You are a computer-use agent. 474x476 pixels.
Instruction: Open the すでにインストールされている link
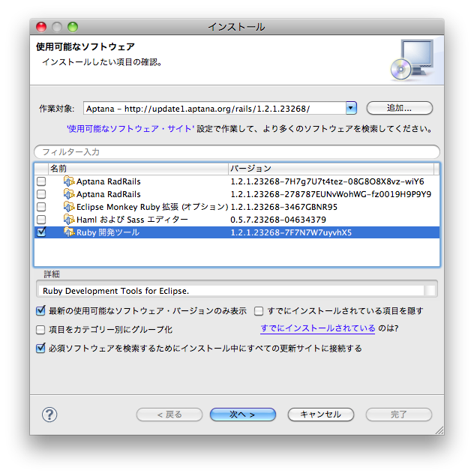coord(317,329)
